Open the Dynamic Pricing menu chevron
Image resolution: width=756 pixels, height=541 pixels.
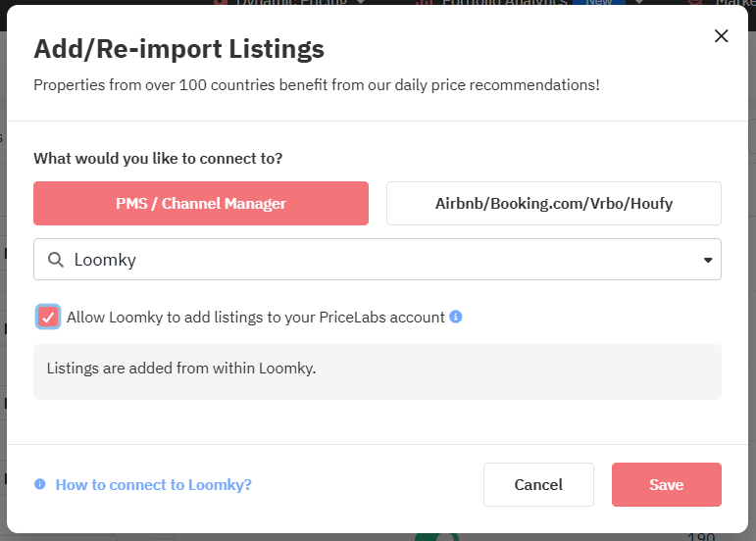pos(362,2)
